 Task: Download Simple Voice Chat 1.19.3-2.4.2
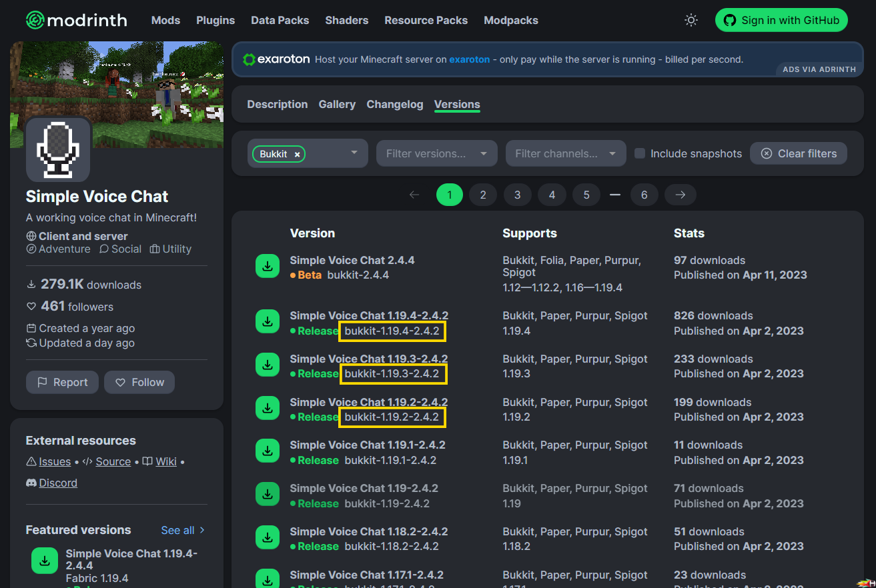pos(268,365)
